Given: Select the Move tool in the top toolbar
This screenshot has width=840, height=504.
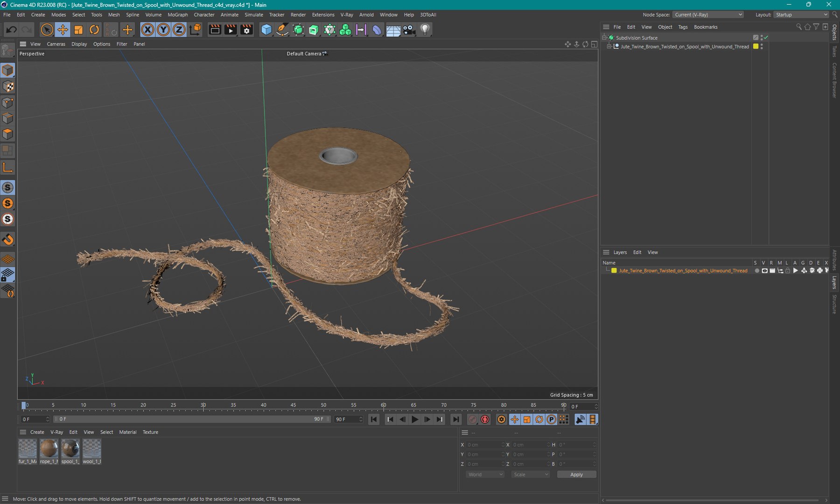Looking at the screenshot, I should [x=63, y=30].
